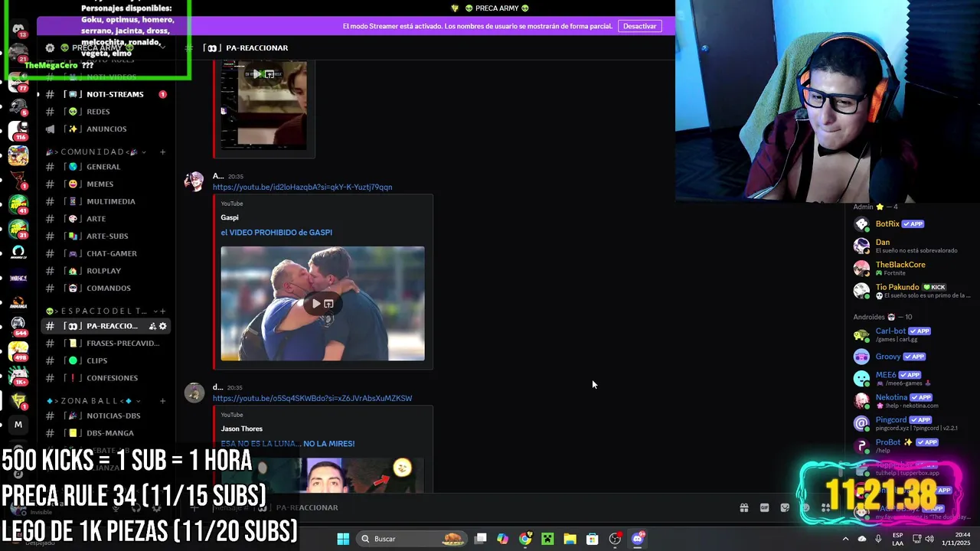Image resolution: width=980 pixels, height=551 pixels.
Task: Show hidden tray icons chevron
Action: [x=845, y=539]
